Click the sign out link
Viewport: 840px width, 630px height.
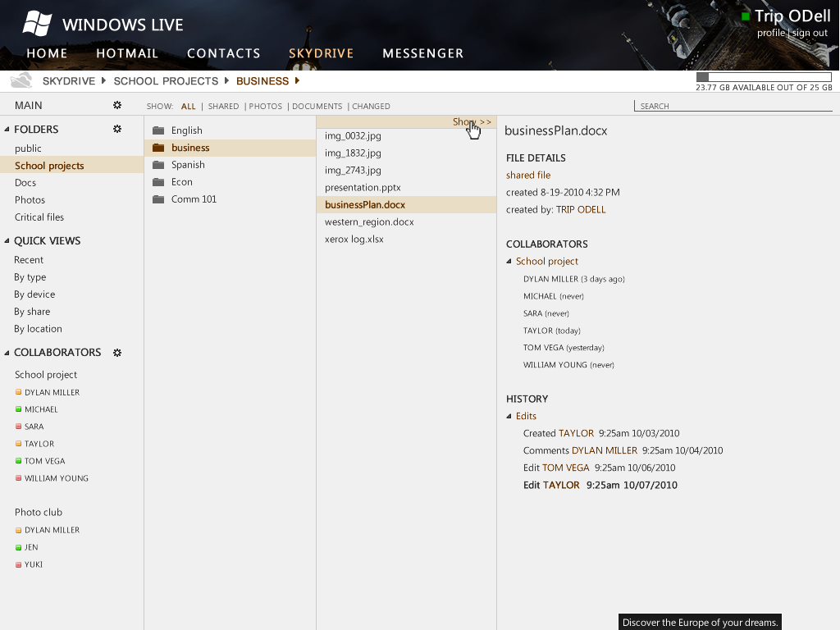(x=810, y=33)
